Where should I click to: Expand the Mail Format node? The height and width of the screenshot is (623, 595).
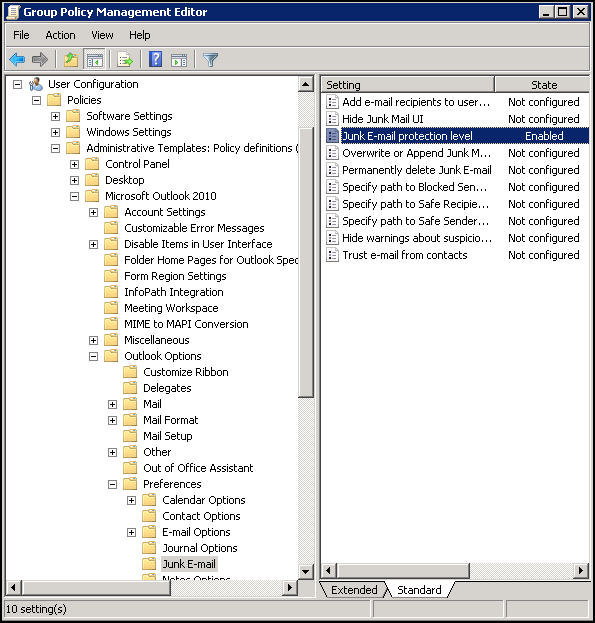click(112, 420)
